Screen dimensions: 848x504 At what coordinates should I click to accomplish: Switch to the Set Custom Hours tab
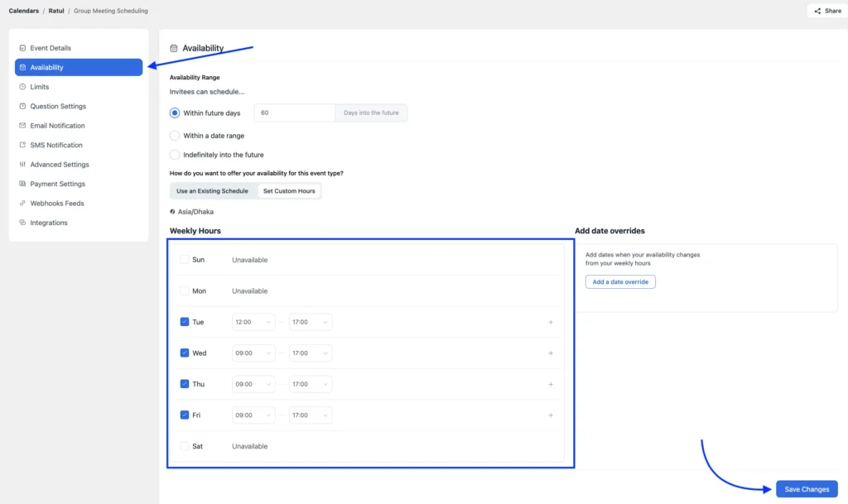click(x=290, y=190)
